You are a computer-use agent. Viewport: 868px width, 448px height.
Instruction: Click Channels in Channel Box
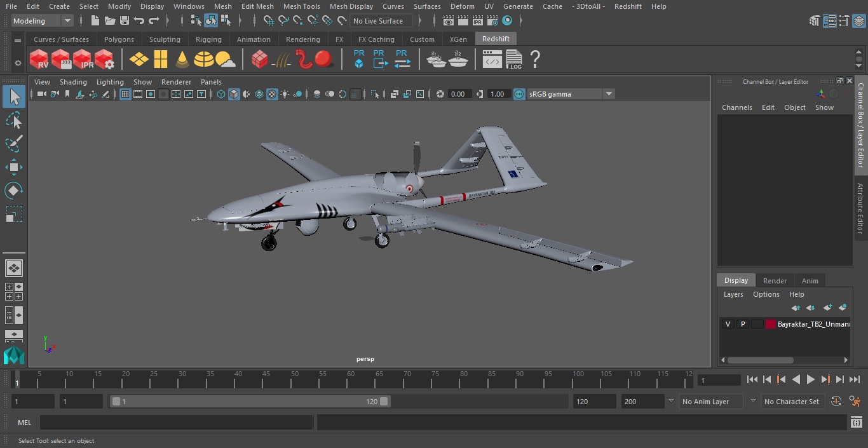click(x=736, y=107)
